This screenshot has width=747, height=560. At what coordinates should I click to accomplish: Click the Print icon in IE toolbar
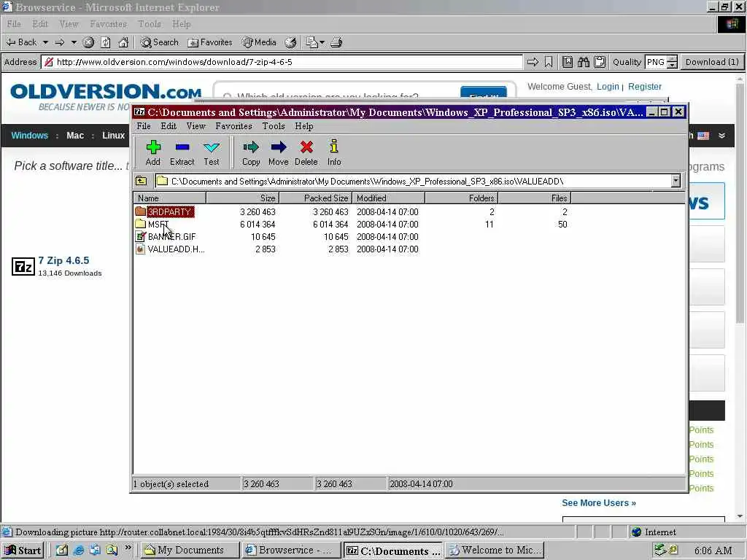tap(336, 42)
